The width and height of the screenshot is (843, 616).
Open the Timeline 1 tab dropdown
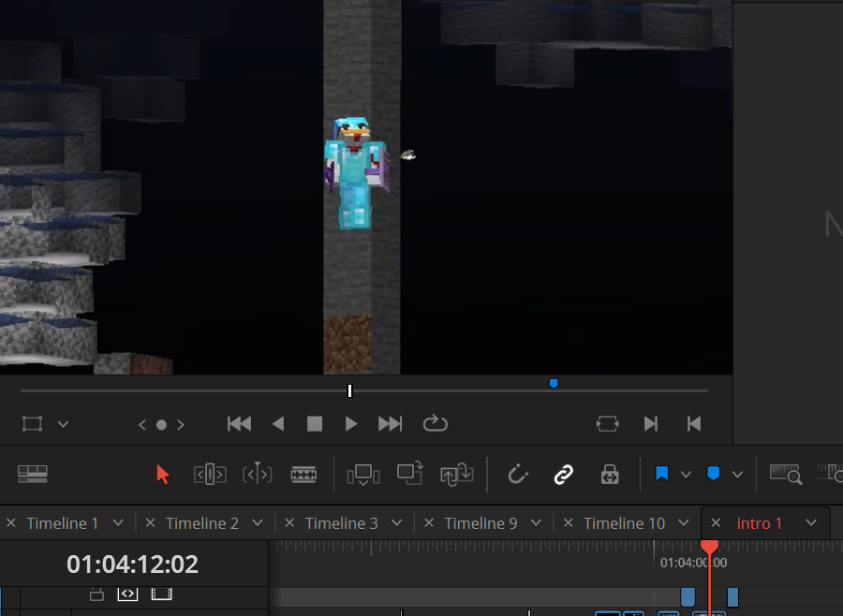(118, 523)
